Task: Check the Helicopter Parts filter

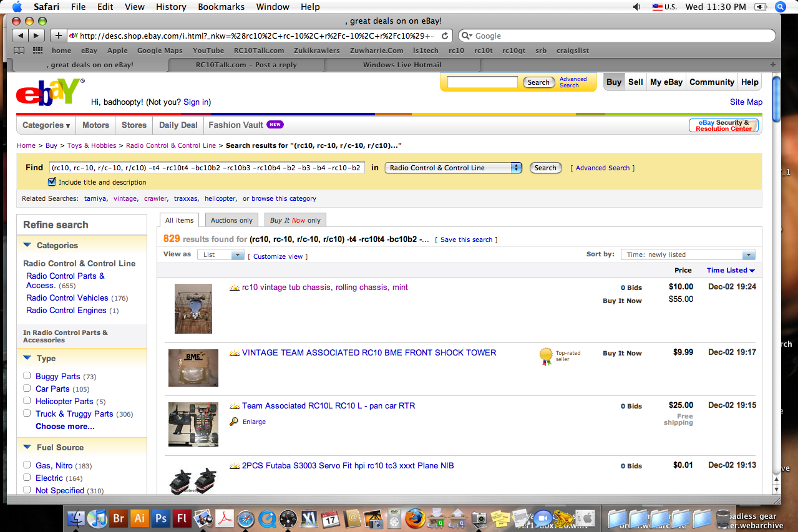Action: point(27,401)
